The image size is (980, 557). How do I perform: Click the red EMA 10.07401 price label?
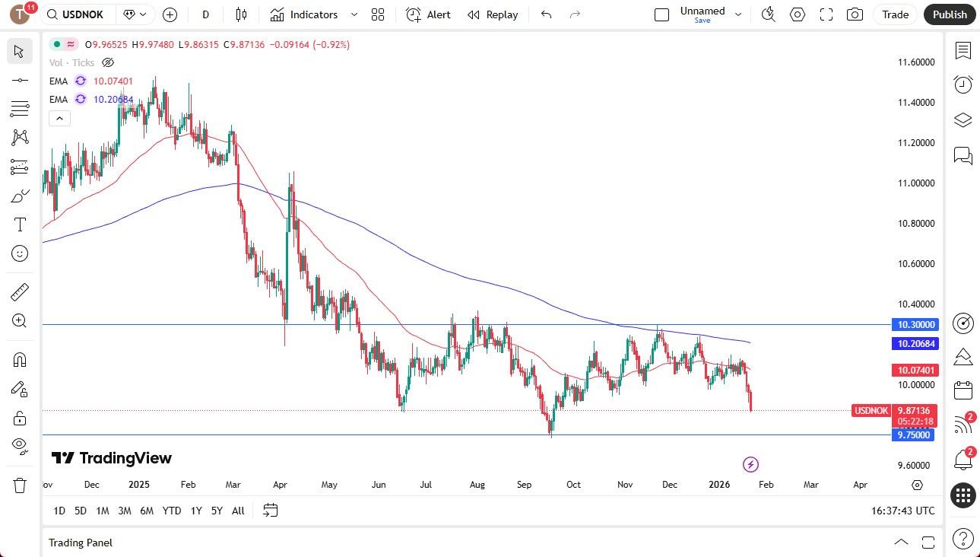(x=916, y=371)
